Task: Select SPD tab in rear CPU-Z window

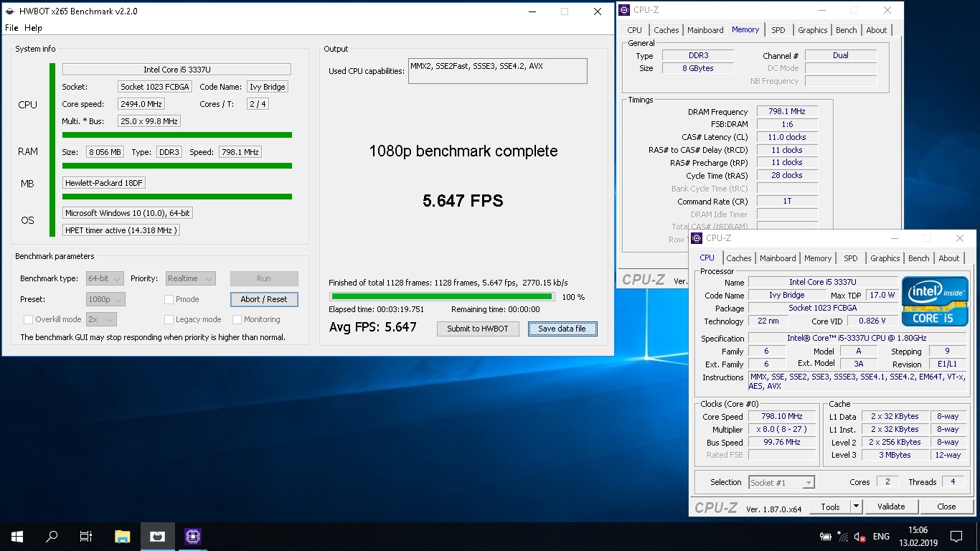Action: [778, 30]
